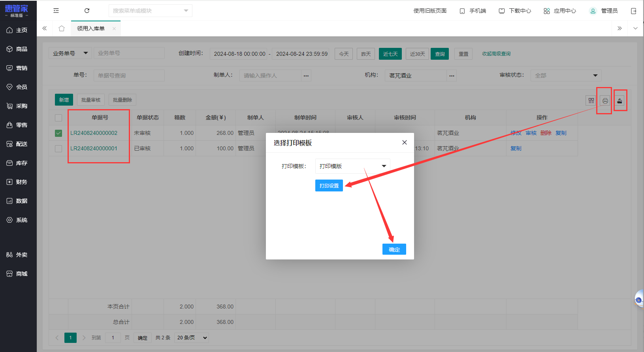Viewport: 644px width, 352px height.
Task: Confirm print template with blue 确定 button
Action: point(394,249)
